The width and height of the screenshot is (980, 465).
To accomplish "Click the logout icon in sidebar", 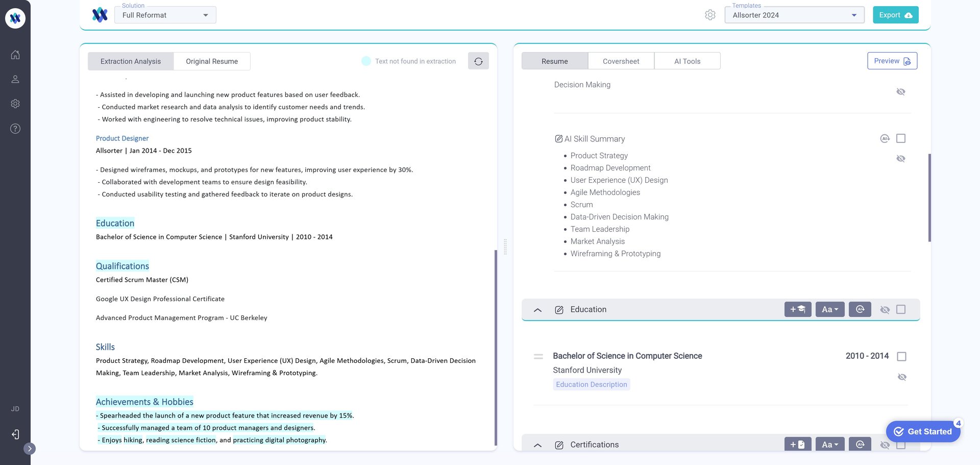I will [15, 434].
